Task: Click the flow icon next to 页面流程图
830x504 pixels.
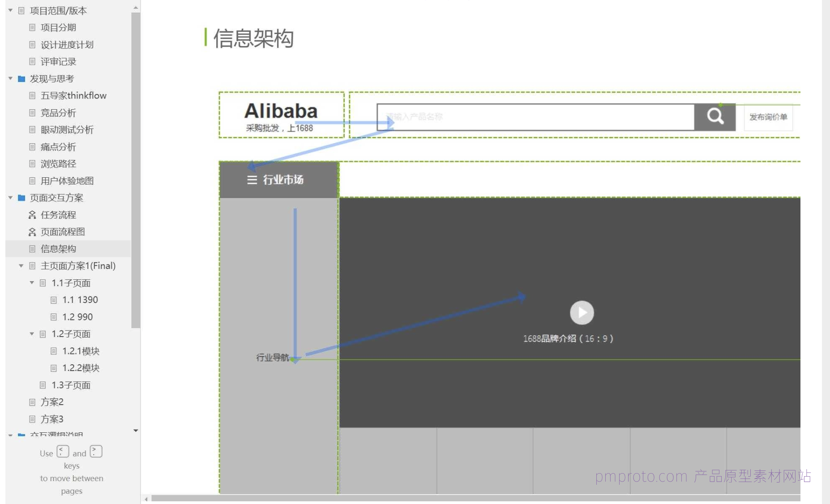Action: tap(32, 232)
